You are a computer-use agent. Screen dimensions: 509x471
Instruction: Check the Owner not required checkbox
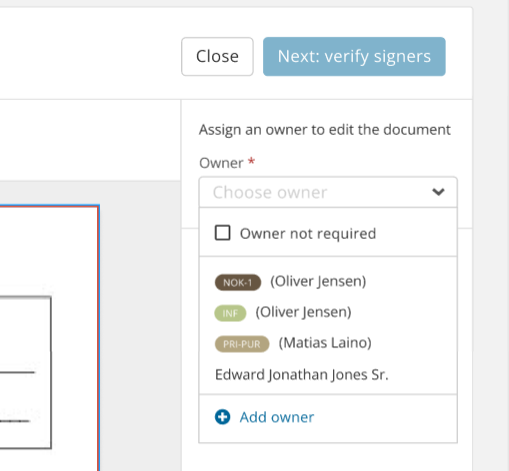(222, 233)
